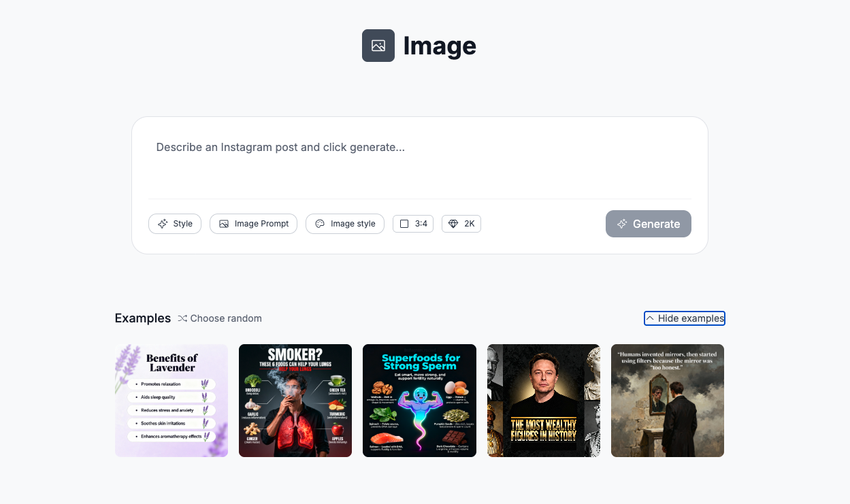Select the mirror quote painting example
The image size is (850, 504).
tap(668, 401)
